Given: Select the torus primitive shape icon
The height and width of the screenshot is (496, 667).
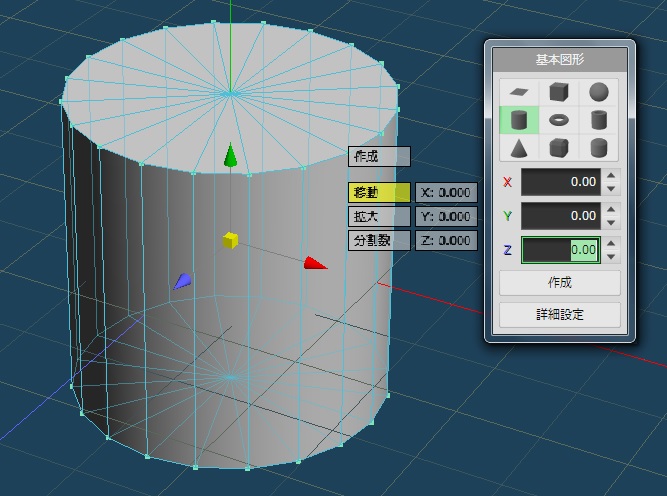Looking at the screenshot, I should click(x=559, y=121).
